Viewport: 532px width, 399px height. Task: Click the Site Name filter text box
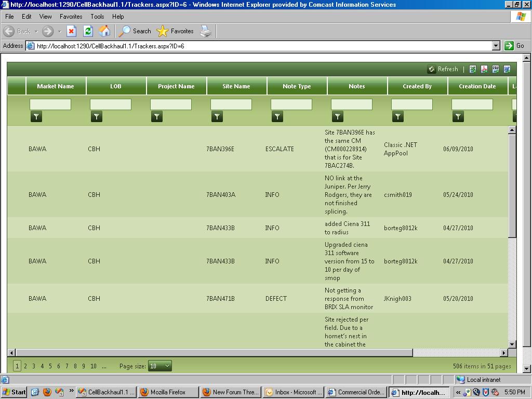231,104
